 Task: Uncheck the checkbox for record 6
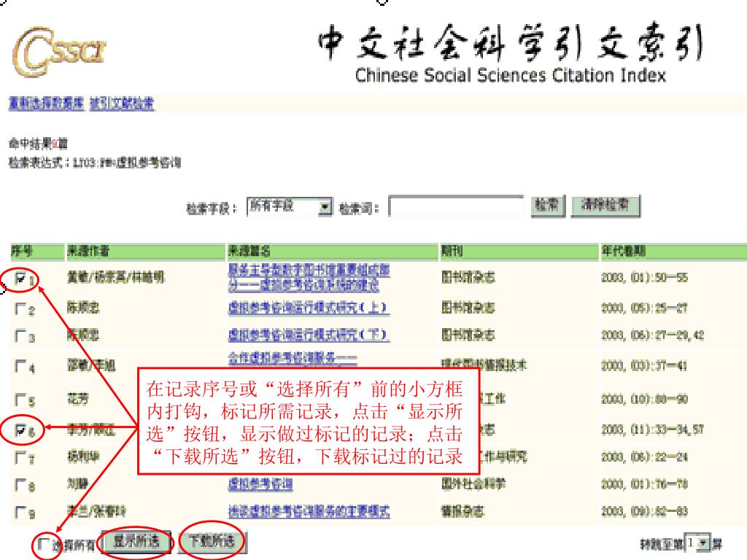20,430
